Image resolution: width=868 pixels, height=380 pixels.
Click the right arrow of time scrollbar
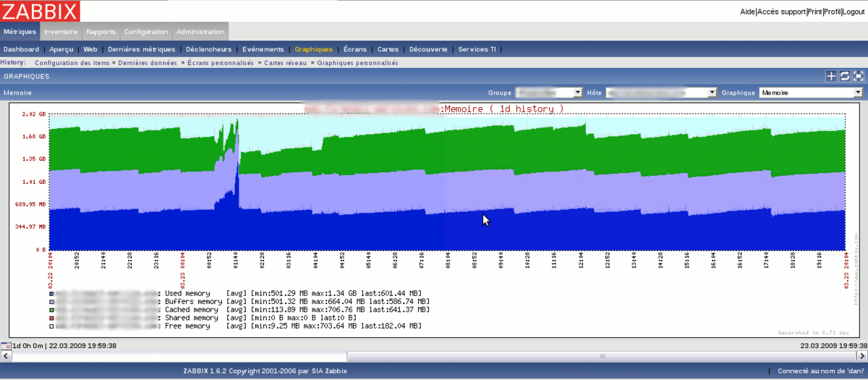pyautogui.click(x=863, y=356)
